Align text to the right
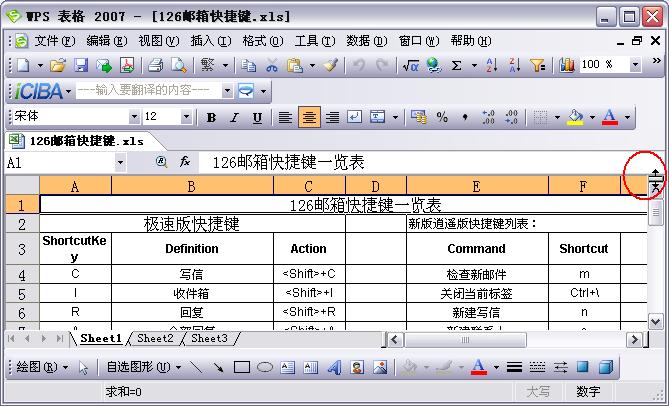 point(332,117)
